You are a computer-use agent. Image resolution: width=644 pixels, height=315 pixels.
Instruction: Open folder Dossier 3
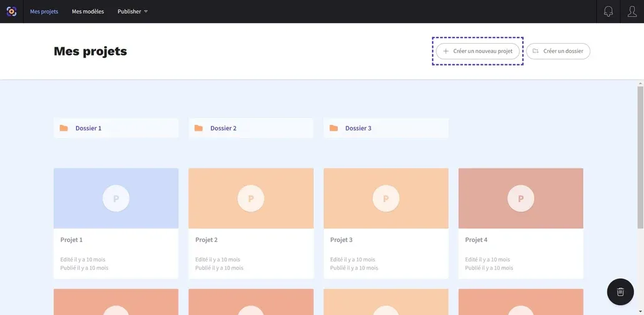pos(386,128)
